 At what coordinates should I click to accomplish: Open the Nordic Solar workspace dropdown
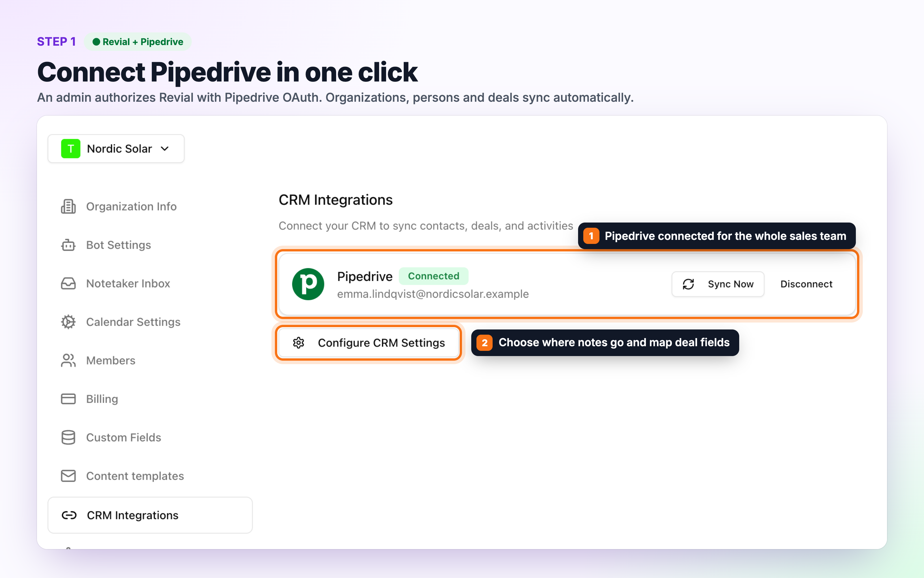(116, 149)
